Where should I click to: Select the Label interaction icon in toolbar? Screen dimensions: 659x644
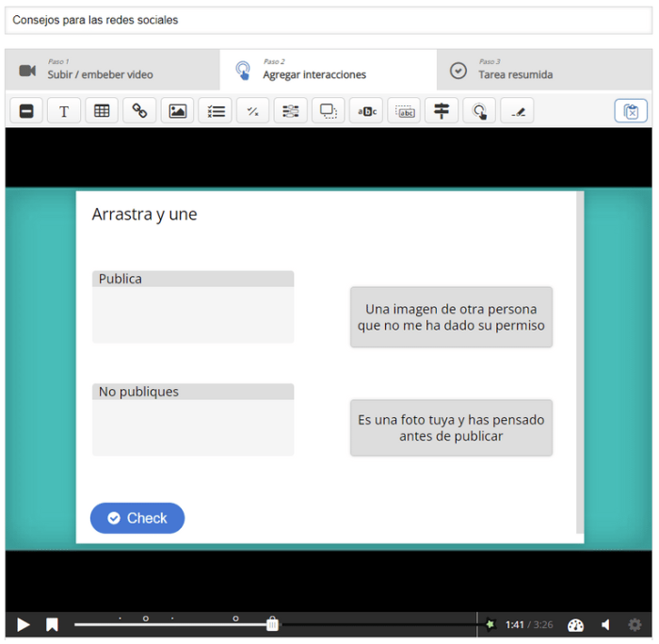(26, 111)
